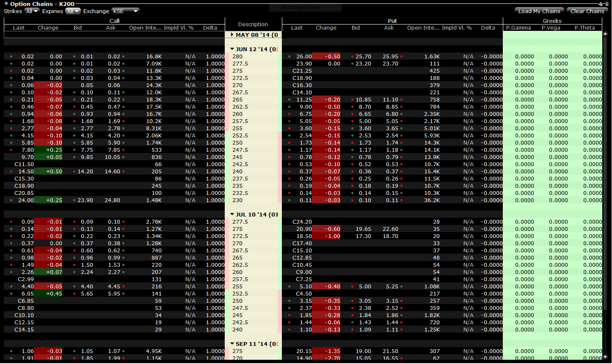Open the Expiries dropdown
The image size is (612, 364).
(x=73, y=11)
